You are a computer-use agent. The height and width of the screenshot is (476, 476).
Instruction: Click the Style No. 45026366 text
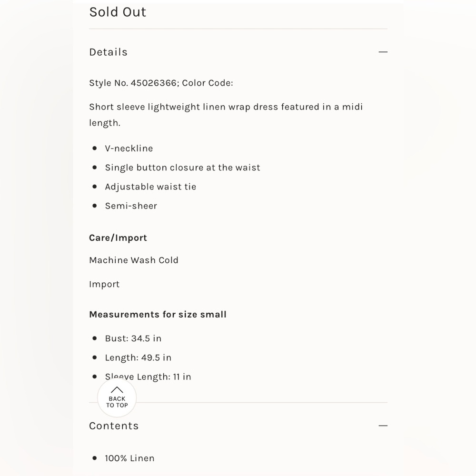click(134, 83)
